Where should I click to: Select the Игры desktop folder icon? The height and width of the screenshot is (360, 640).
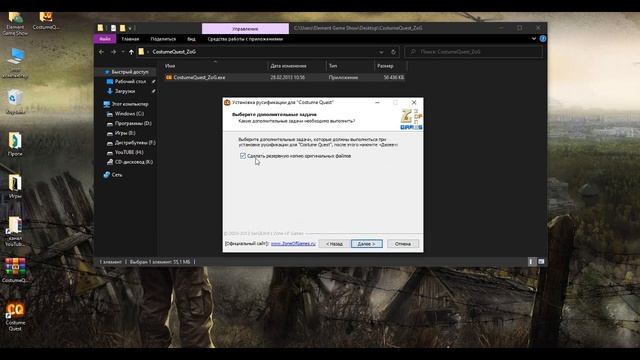coord(15,187)
